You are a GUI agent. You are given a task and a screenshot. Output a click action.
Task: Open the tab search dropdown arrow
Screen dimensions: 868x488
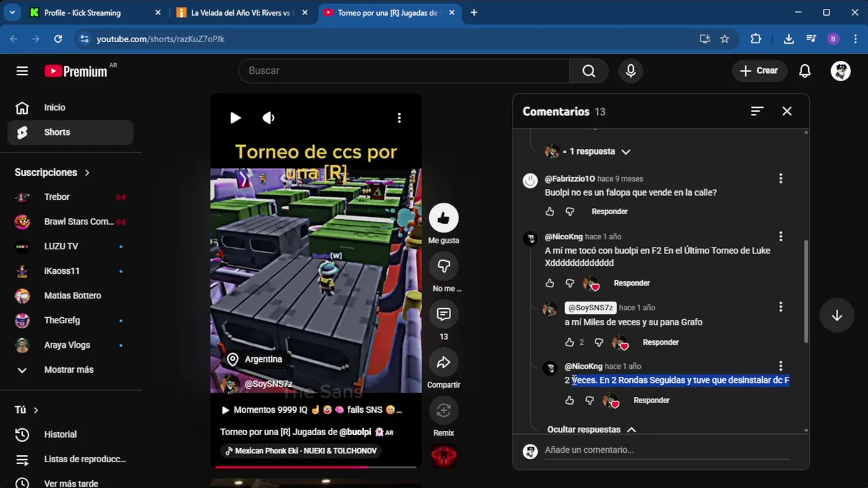coord(12,12)
